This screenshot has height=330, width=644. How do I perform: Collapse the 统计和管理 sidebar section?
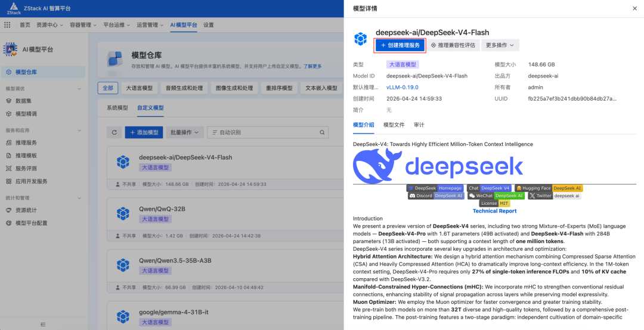80,198
